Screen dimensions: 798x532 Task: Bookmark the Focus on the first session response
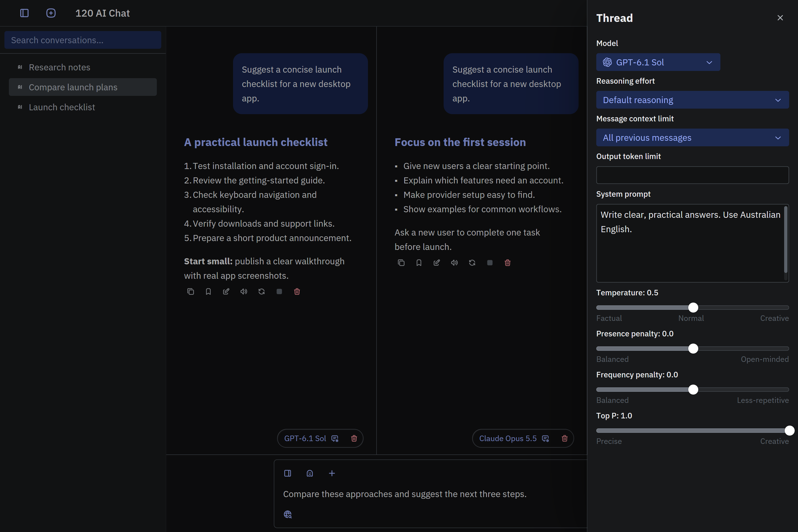click(x=419, y=263)
